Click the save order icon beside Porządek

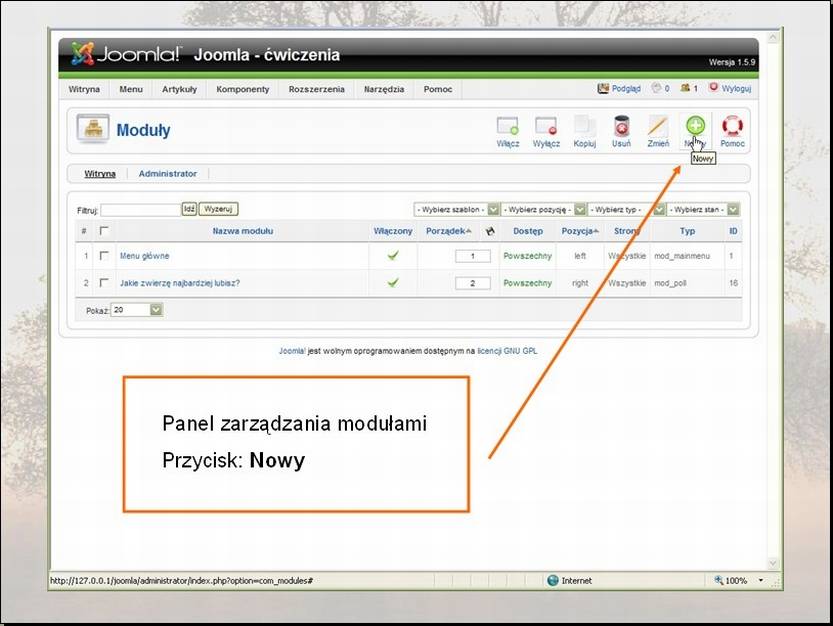490,231
